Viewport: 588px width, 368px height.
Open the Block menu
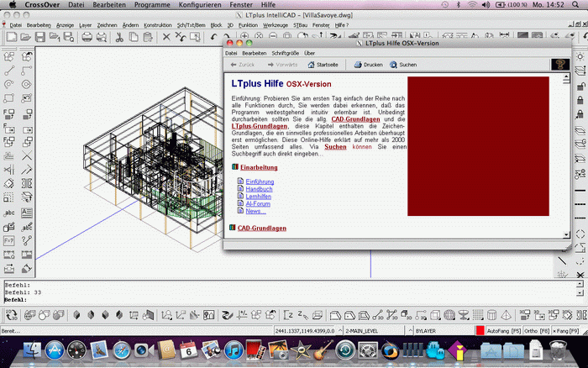216,25
